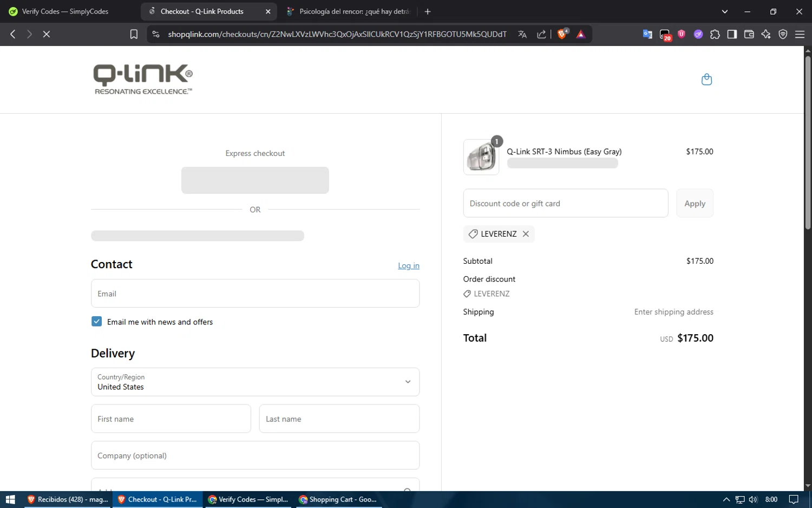Bookmark this page with bookmark icon
This screenshot has height=508, width=812.
click(x=134, y=34)
